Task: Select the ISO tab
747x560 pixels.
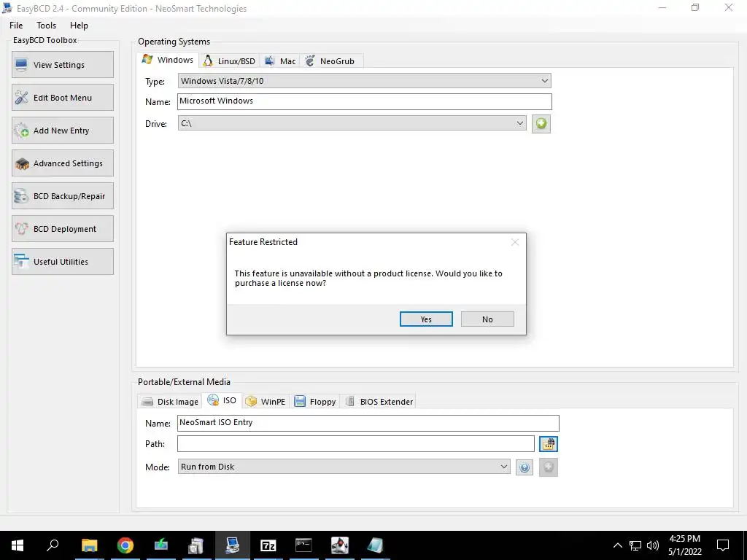Action: (x=222, y=400)
